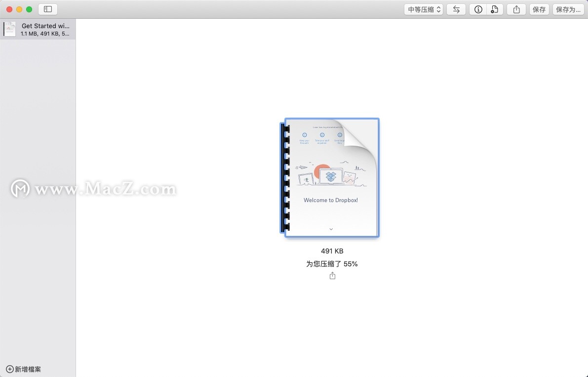This screenshot has width=588, height=377.
Task: Click the share icon below 55% text
Action: [332, 276]
